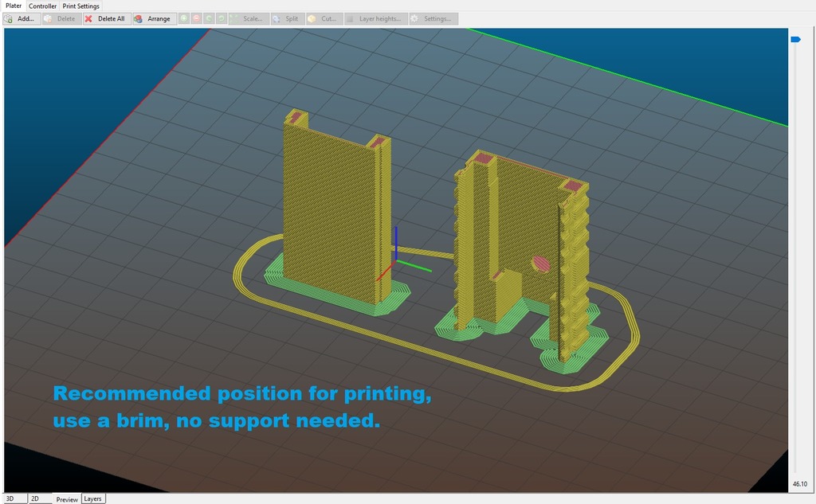Click the first green rotate icon

click(209, 18)
